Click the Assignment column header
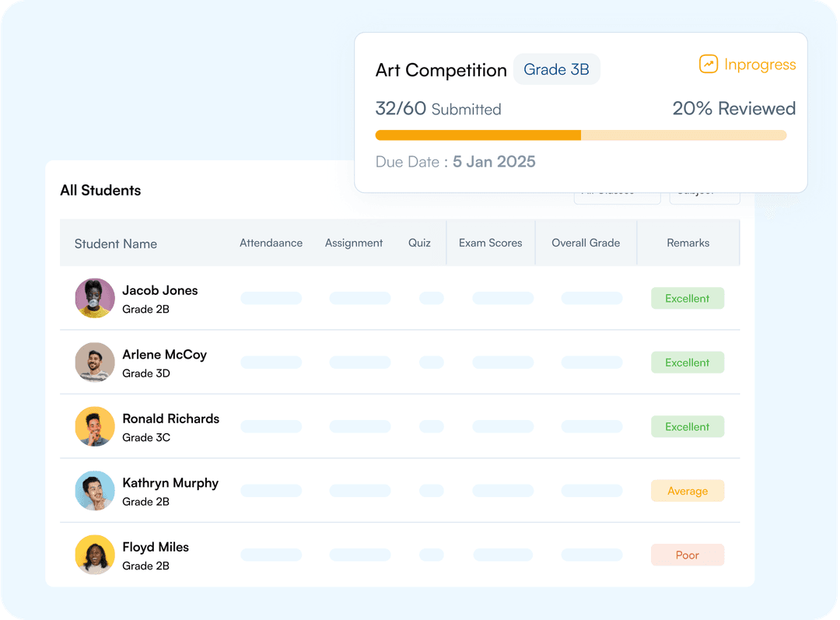The image size is (840, 620). 354,243
